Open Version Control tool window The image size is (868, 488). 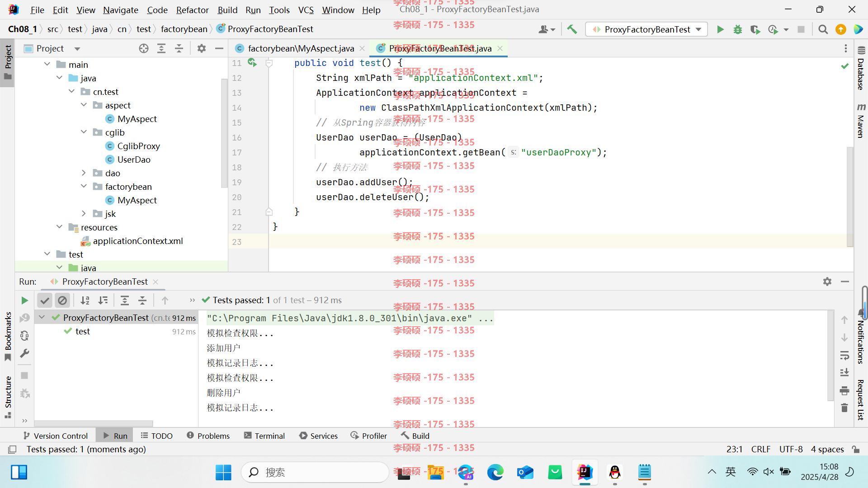[x=55, y=436]
